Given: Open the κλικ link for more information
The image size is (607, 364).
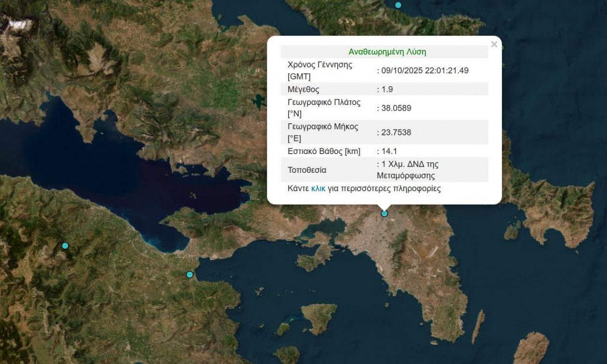Looking at the screenshot, I should (318, 189).
